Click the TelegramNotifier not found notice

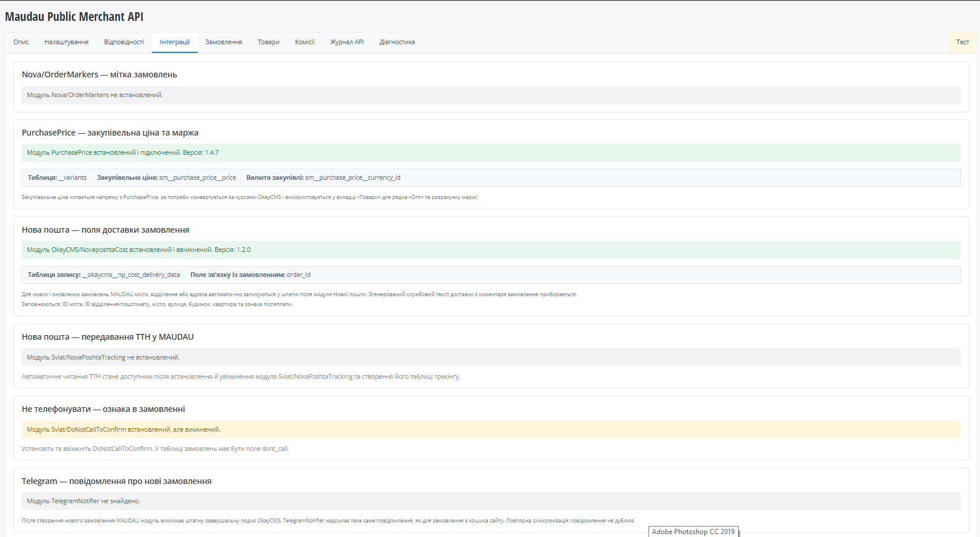pyautogui.click(x=491, y=501)
